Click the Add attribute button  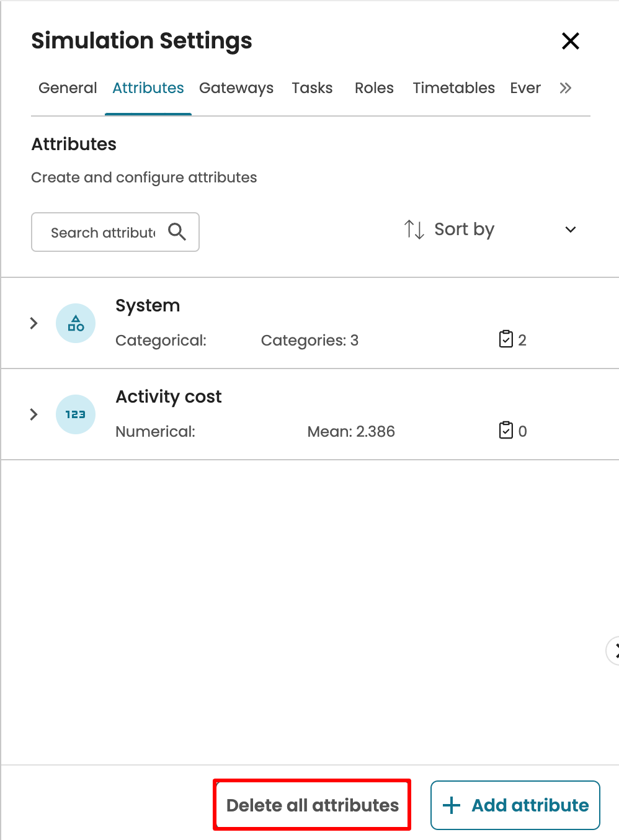pyautogui.click(x=515, y=805)
